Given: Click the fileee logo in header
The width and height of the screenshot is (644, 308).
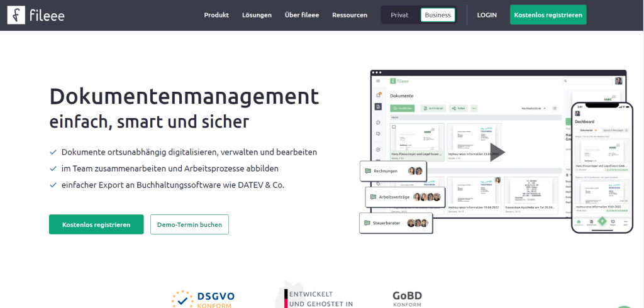Looking at the screenshot, I should 36,15.
